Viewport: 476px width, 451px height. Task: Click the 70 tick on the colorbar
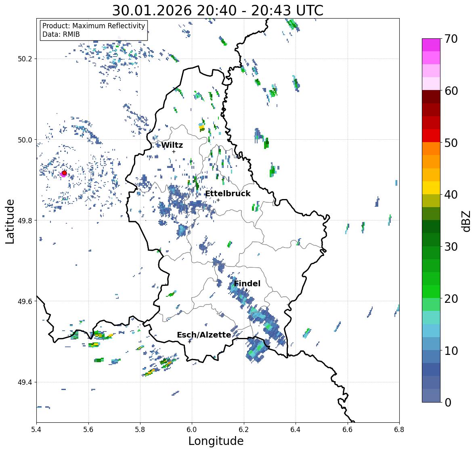451,39
